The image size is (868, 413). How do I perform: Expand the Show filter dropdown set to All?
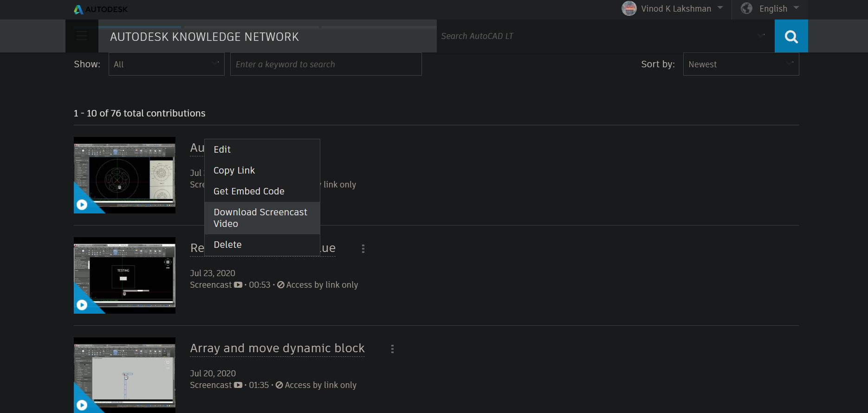click(x=166, y=65)
